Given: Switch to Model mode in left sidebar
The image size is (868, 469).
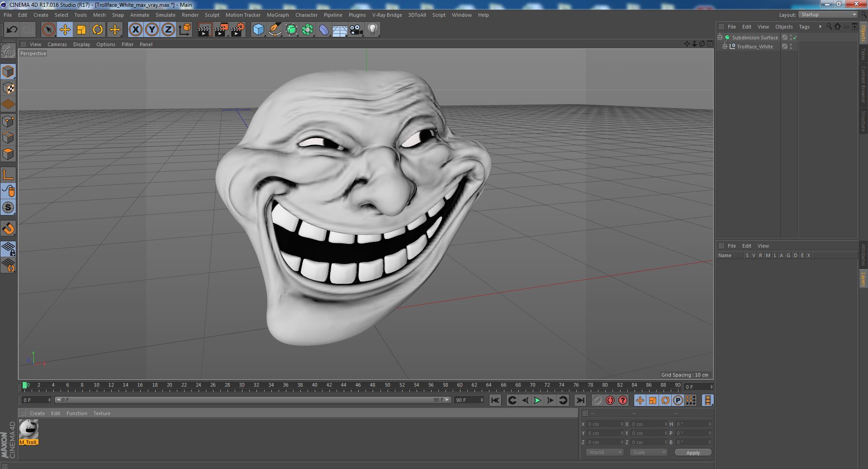Looking at the screenshot, I should (x=8, y=72).
